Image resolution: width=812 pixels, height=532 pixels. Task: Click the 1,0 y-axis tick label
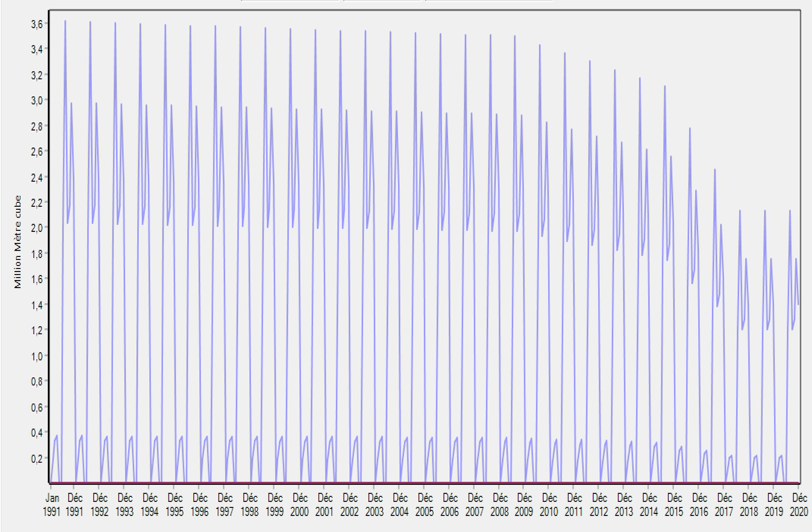[x=37, y=356]
